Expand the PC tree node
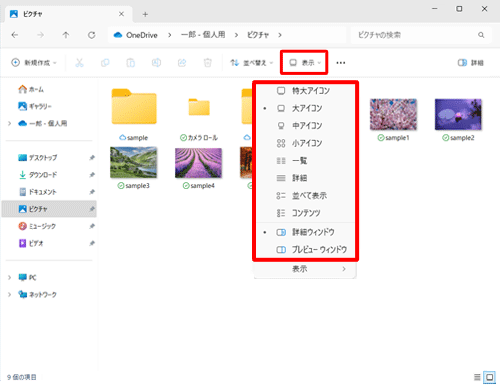This screenshot has height=388, width=500. (x=9, y=277)
